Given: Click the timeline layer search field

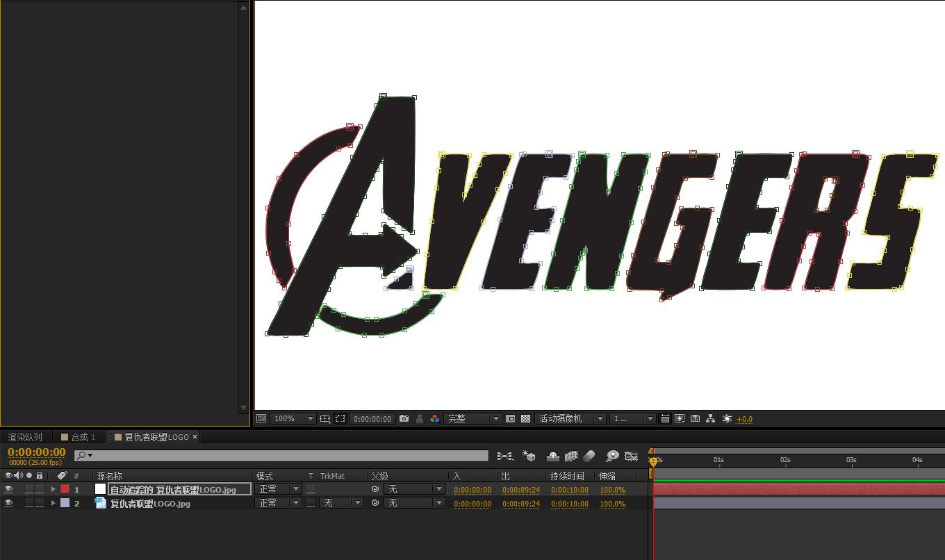Looking at the screenshot, I should (x=281, y=456).
